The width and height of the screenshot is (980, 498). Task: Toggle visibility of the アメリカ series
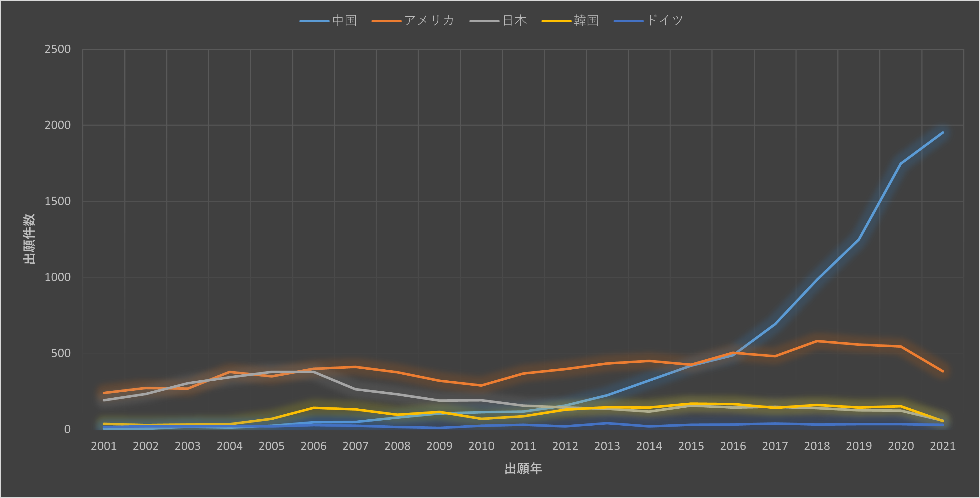(x=430, y=21)
